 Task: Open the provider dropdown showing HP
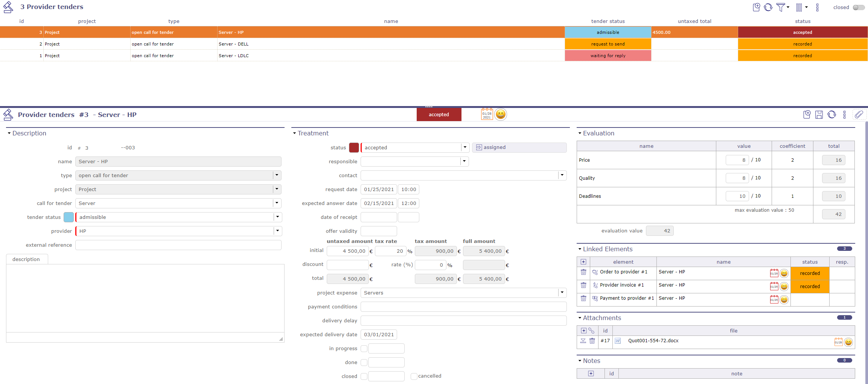click(x=277, y=231)
